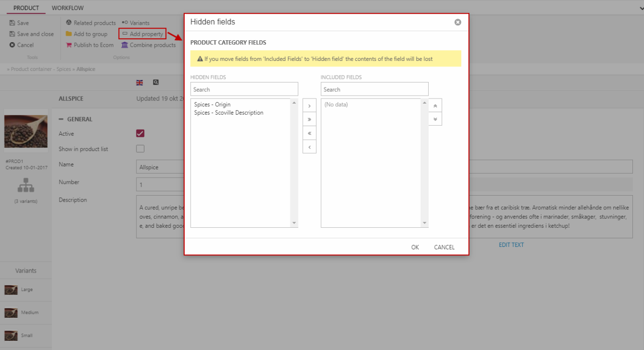Collapse the General section
The image size is (644, 350).
[61, 120]
